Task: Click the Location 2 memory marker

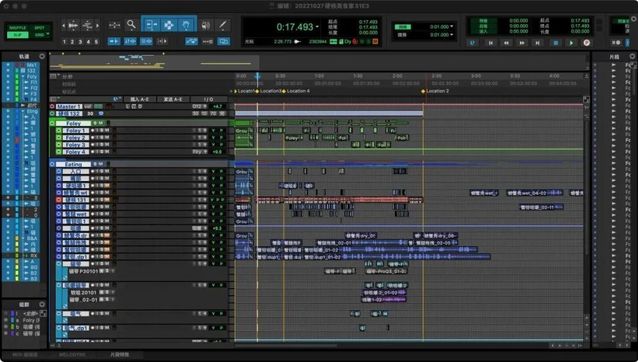Action: point(437,91)
